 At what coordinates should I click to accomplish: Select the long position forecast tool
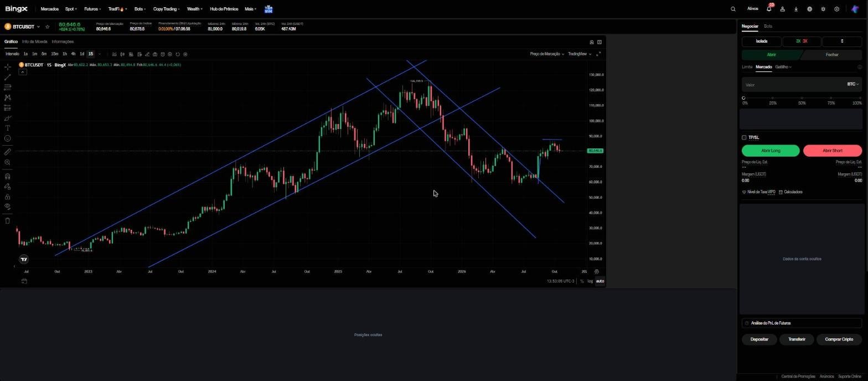click(7, 107)
